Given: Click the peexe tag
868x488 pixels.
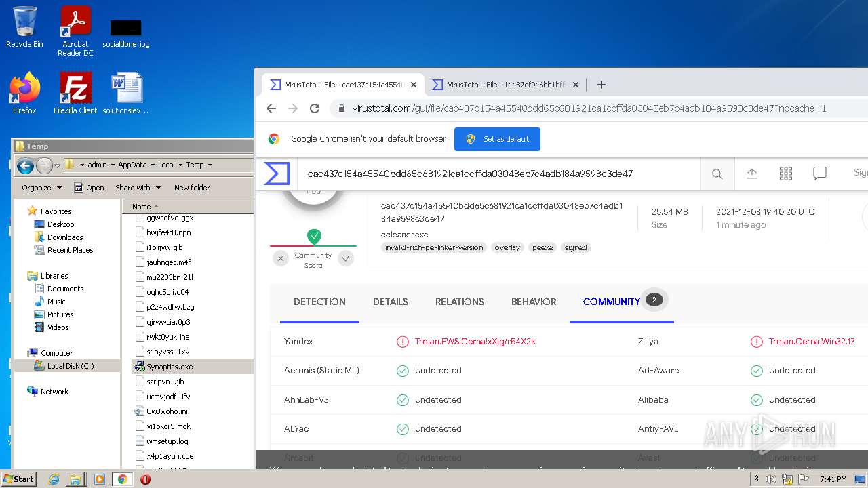Looking at the screenshot, I should pos(542,247).
